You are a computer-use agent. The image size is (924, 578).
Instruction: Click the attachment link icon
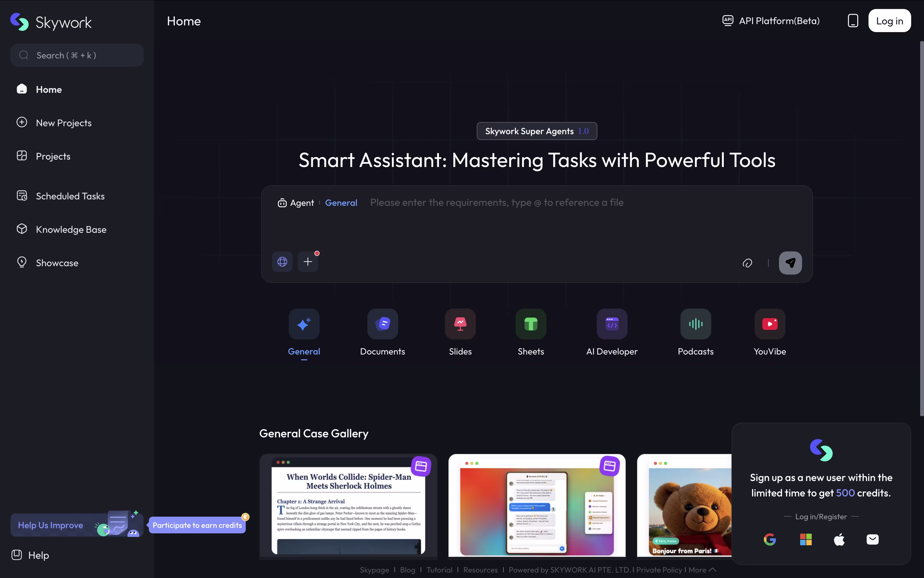747,263
